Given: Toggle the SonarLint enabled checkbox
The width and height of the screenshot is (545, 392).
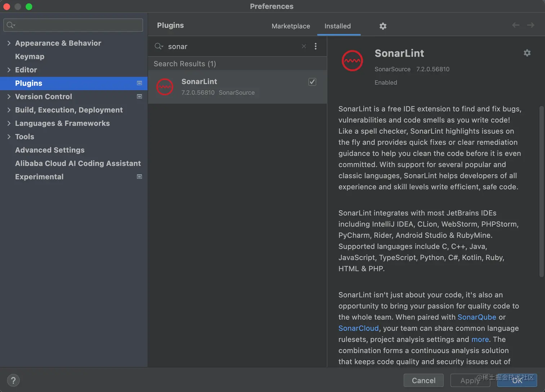Looking at the screenshot, I should click(x=312, y=82).
